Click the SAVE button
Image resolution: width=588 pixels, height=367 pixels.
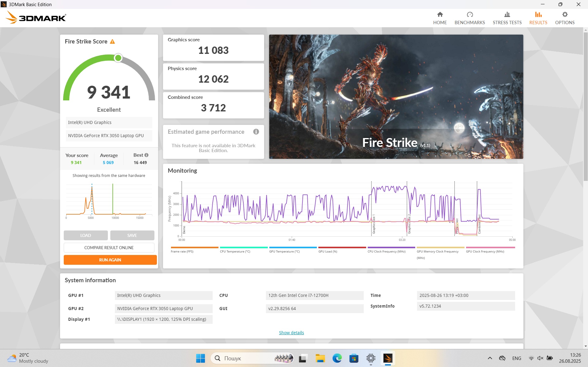pos(132,235)
